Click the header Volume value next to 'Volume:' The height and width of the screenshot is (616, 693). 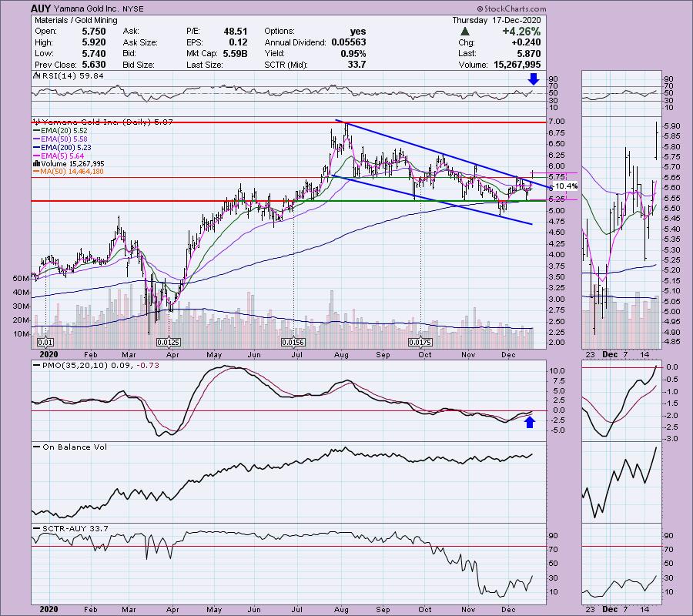pyautogui.click(x=517, y=65)
